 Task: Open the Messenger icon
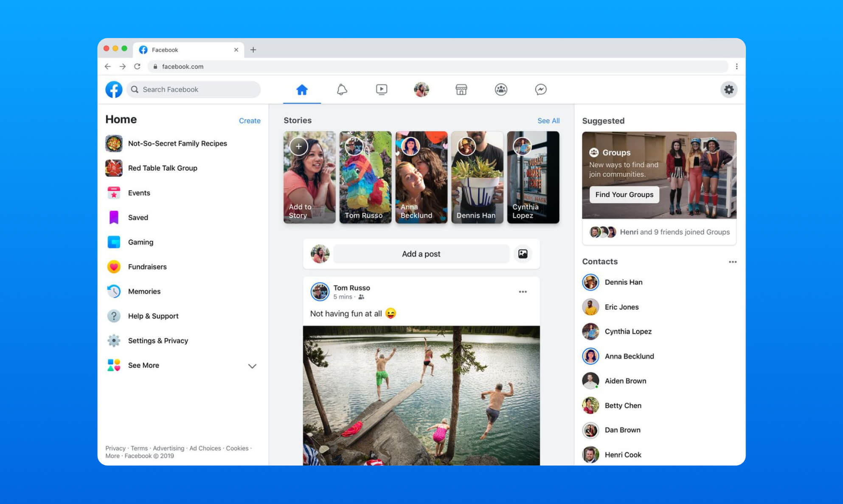540,90
